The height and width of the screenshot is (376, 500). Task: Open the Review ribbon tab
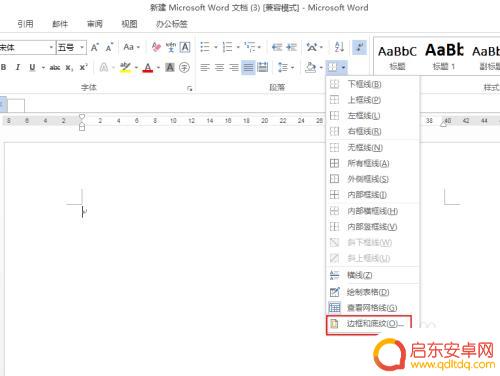95,24
